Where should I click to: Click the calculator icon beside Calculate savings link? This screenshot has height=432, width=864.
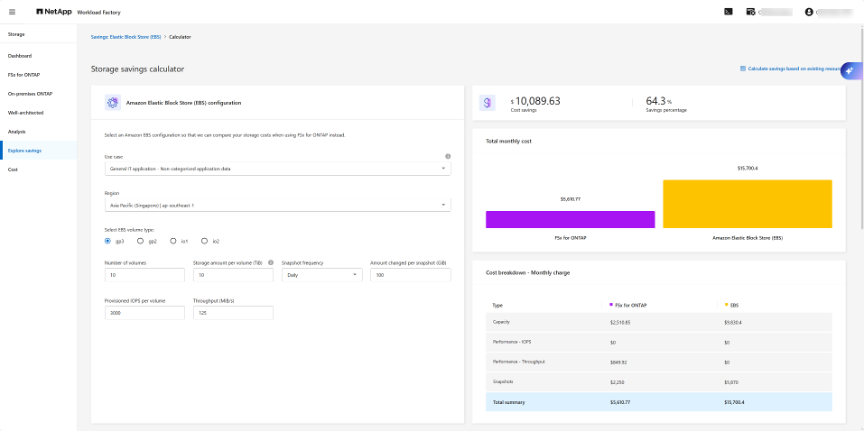(x=743, y=69)
